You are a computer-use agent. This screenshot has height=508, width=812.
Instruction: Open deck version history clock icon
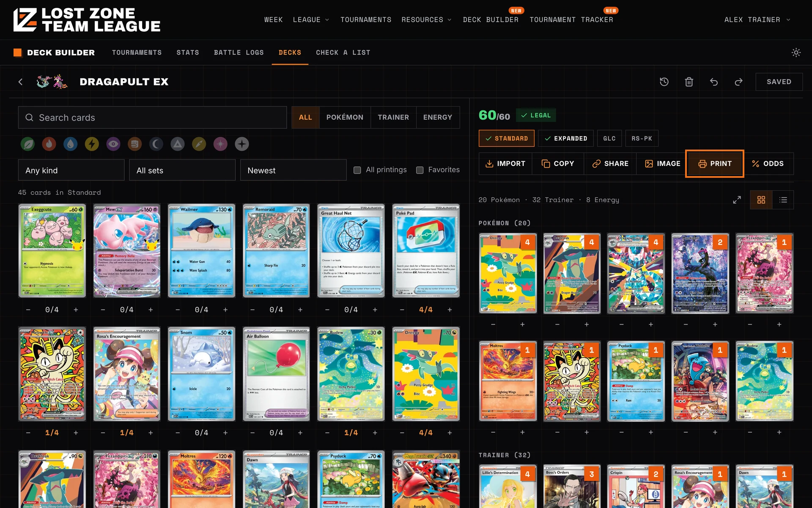tap(664, 82)
